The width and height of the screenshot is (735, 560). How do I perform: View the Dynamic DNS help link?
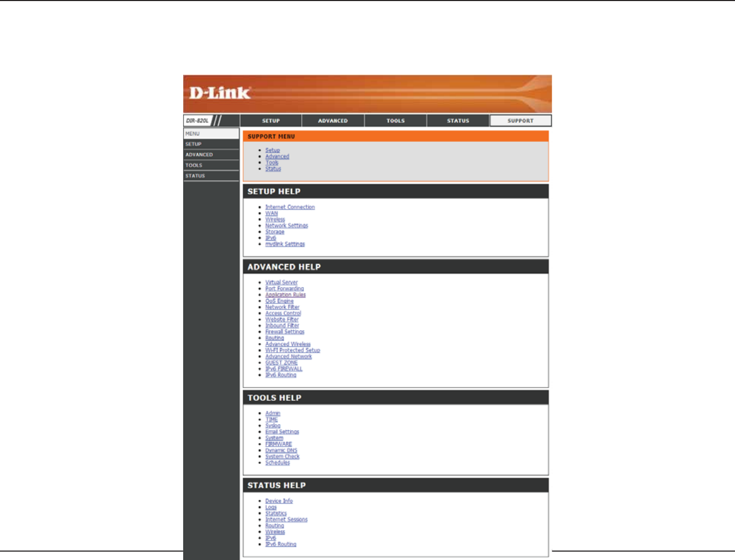point(281,450)
